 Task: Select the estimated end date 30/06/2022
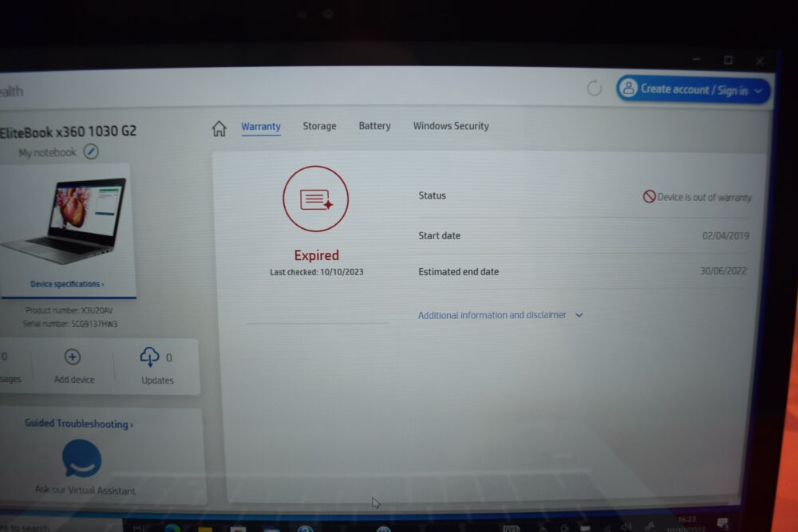pyautogui.click(x=723, y=271)
